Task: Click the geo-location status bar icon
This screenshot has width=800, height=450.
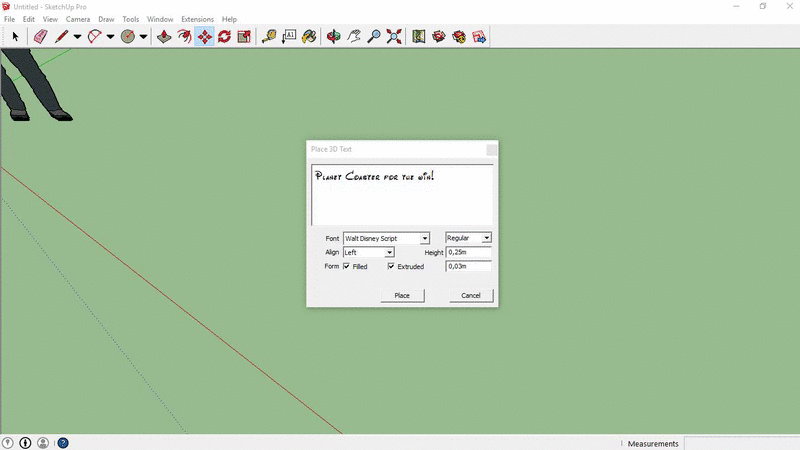Action: (7, 443)
